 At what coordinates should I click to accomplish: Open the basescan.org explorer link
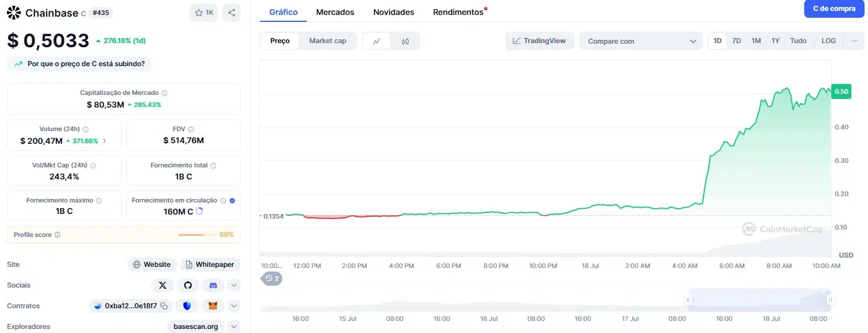coord(195,327)
